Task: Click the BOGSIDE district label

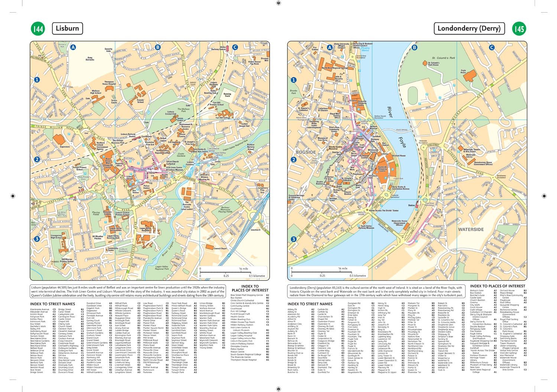Action: pos(306,152)
